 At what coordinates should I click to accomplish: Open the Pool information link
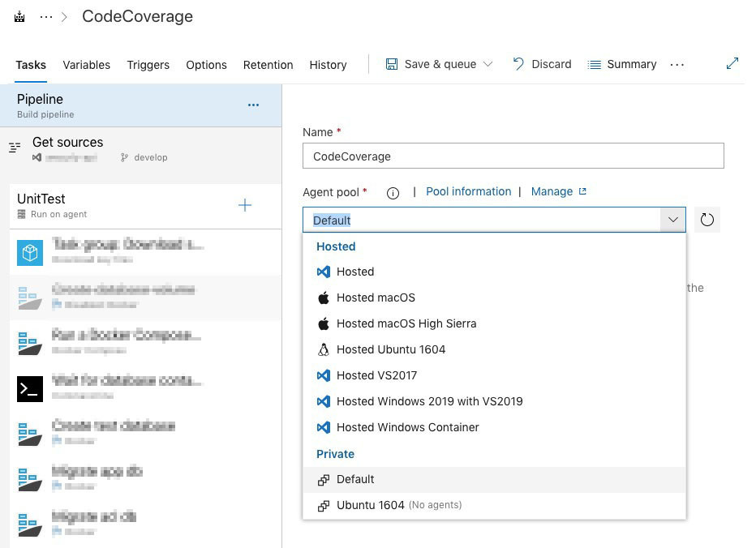(468, 191)
